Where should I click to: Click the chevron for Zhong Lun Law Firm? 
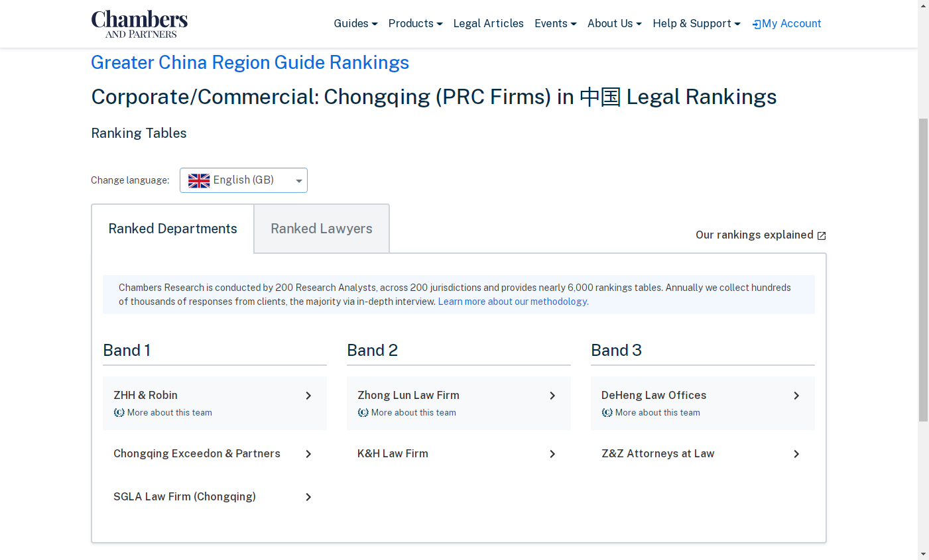[552, 396]
